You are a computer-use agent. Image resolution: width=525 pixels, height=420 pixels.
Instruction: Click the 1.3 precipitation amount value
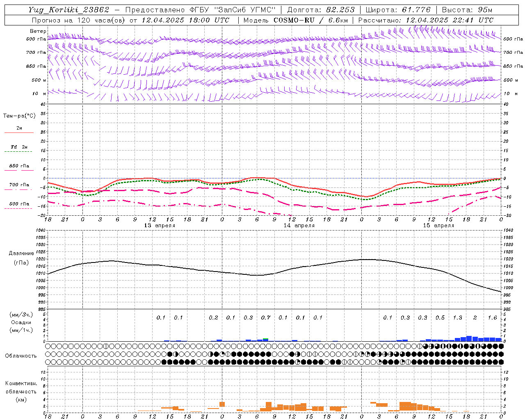pos(457,317)
